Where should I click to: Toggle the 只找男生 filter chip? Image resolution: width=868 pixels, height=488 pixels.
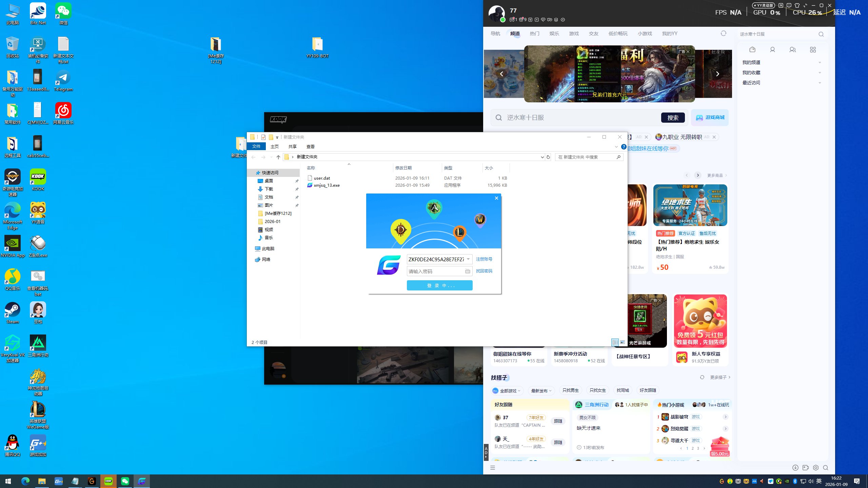point(570,390)
